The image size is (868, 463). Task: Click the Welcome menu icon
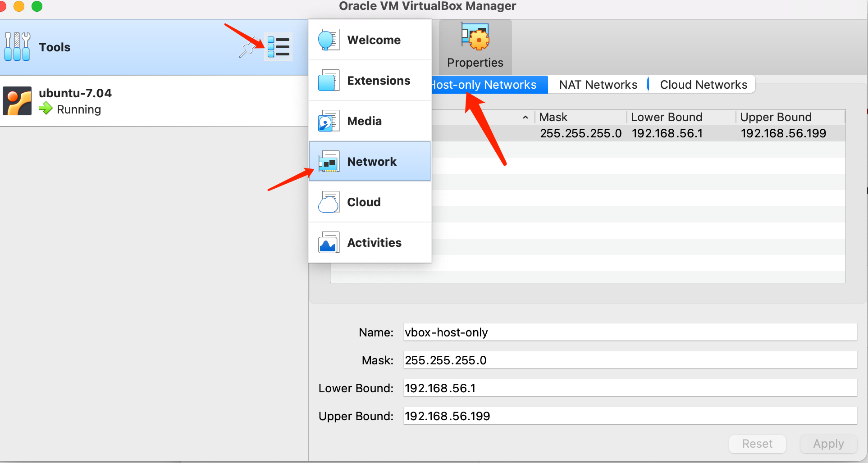click(x=329, y=40)
